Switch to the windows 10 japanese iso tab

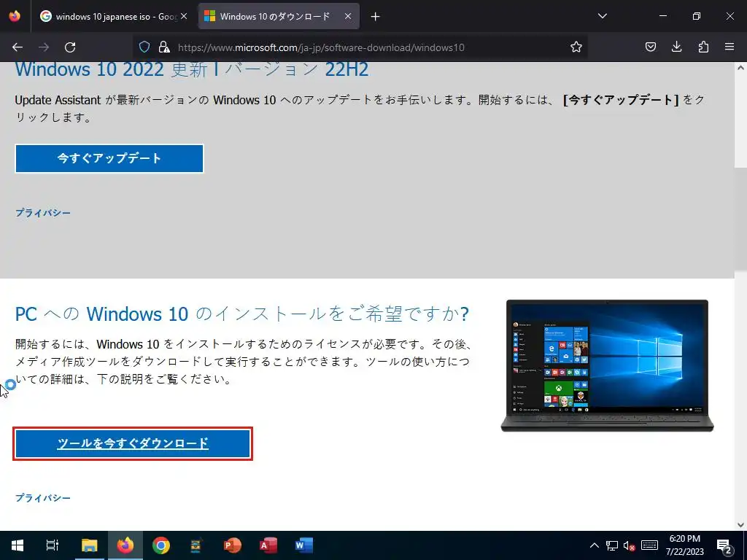114,16
